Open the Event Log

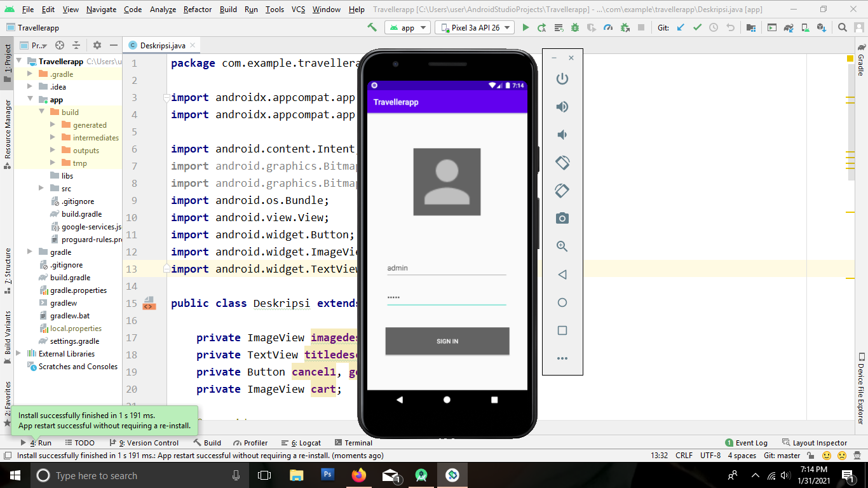[x=747, y=443]
